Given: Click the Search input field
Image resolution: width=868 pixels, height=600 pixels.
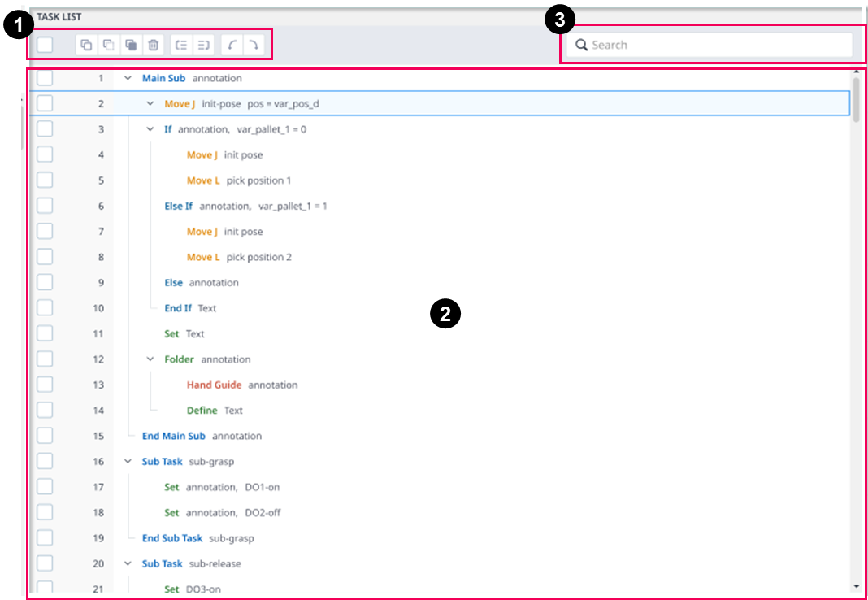Looking at the screenshot, I should tap(710, 45).
